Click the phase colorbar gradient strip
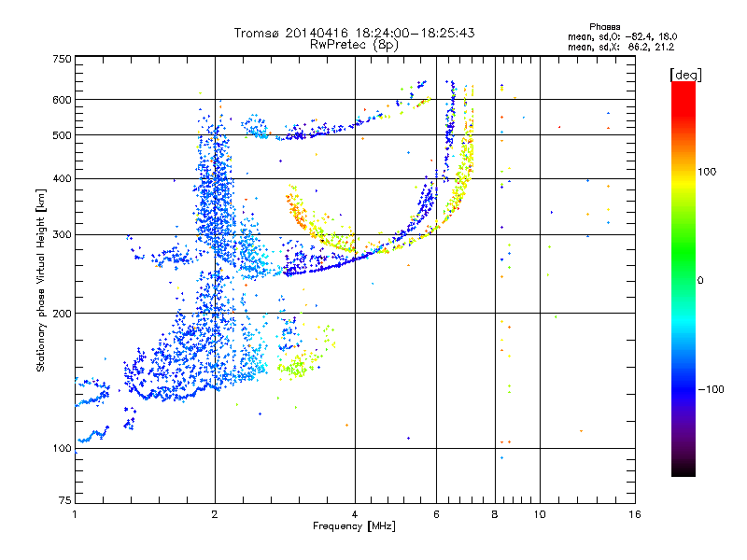747x560 pixels. point(684,279)
